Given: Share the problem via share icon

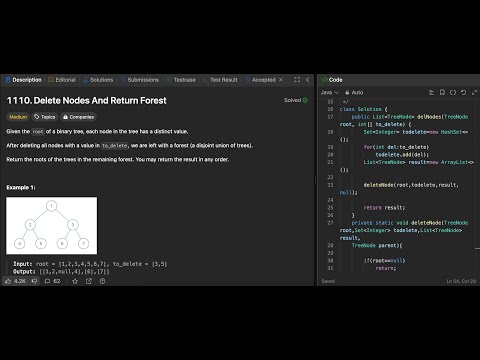Looking at the screenshot, I should point(89,281).
